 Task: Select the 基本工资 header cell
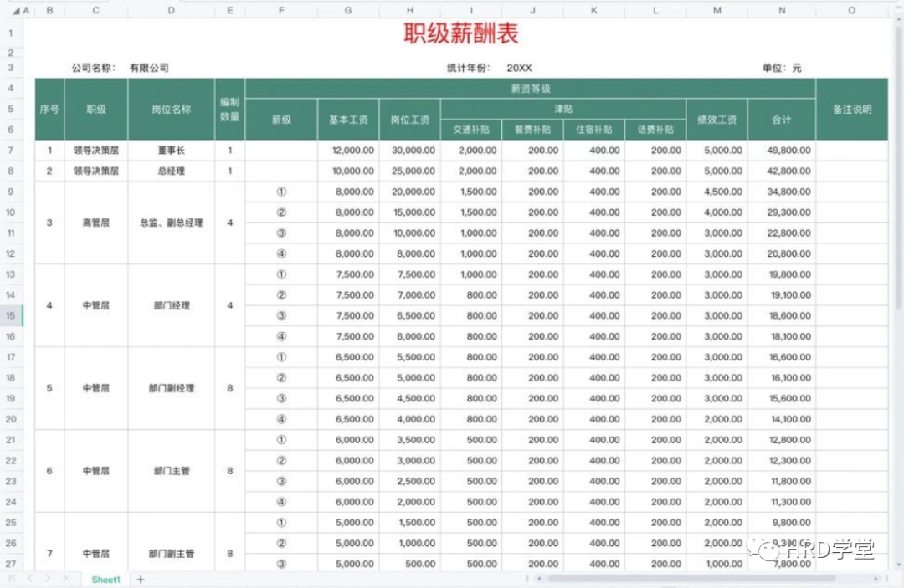(347, 120)
